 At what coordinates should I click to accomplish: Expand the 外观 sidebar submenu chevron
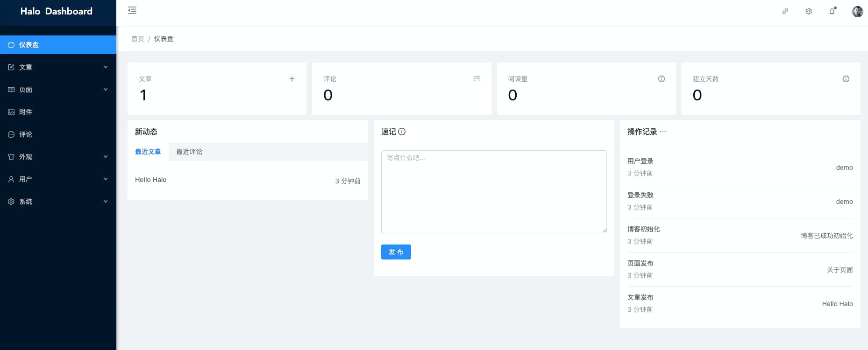coord(106,157)
